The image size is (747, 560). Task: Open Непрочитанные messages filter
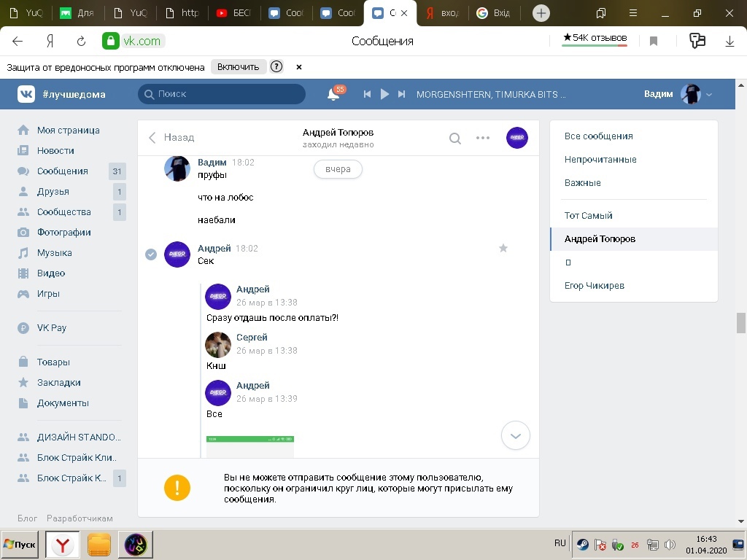tap(600, 160)
